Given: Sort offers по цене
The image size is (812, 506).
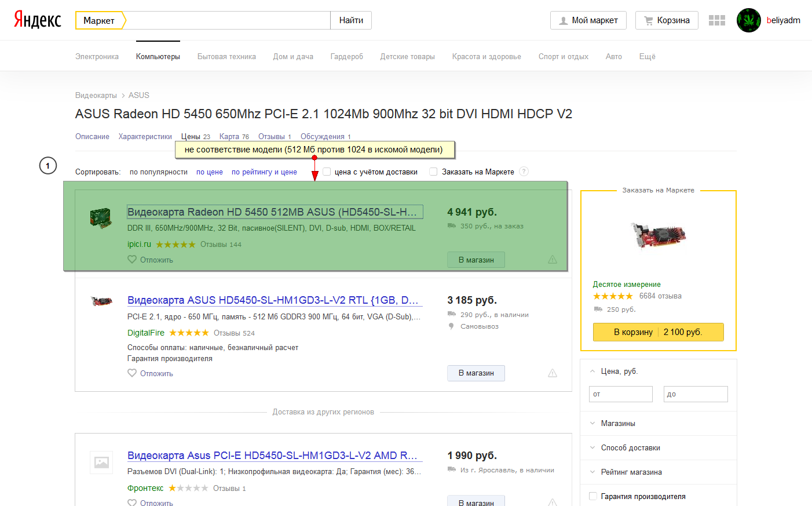Looking at the screenshot, I should pyautogui.click(x=210, y=172).
